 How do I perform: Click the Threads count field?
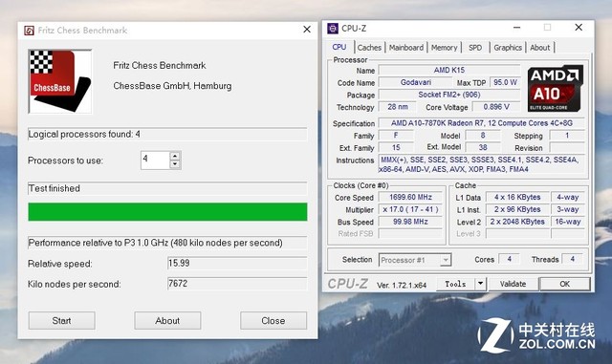(573, 259)
